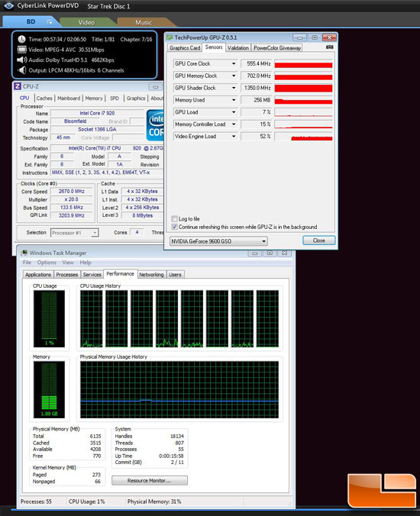This screenshot has height=516, width=420.
Task: Open the Memory Used sensor dropdown
Action: click(234, 100)
